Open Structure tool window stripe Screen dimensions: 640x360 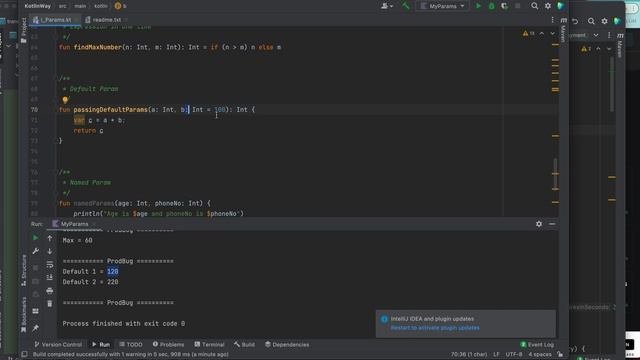click(24, 270)
